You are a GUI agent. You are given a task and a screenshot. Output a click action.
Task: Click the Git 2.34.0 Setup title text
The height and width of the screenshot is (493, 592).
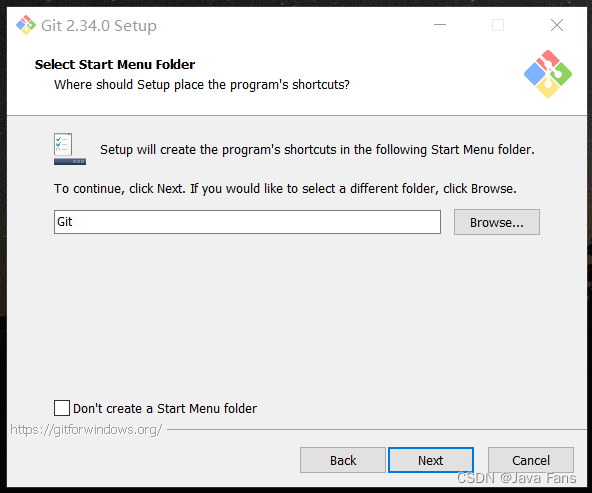tap(99, 26)
